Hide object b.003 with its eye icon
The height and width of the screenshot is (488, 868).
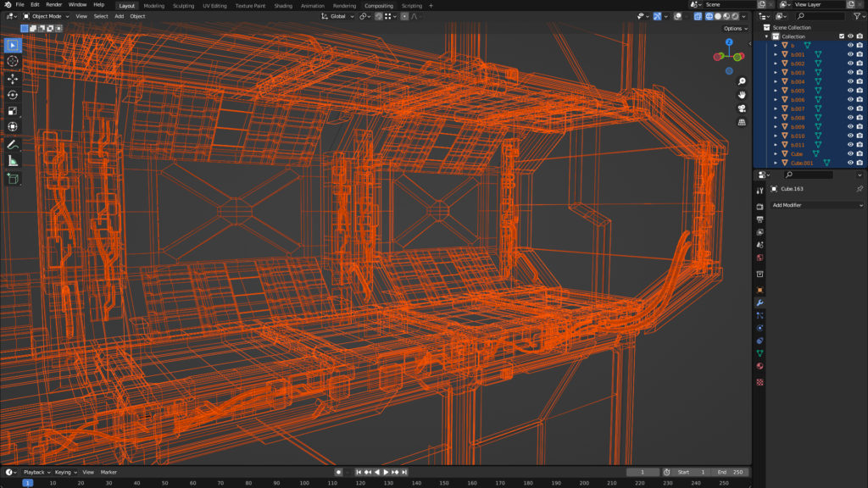pyautogui.click(x=850, y=73)
